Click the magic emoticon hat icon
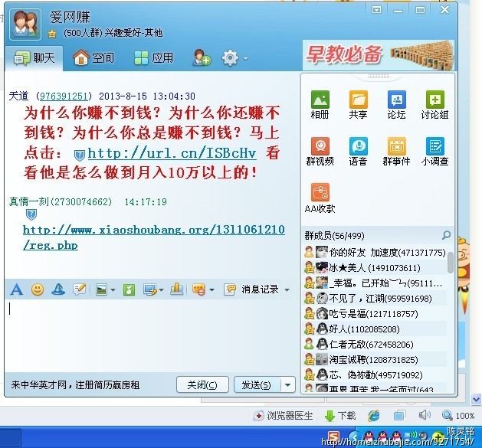482x448 pixels. [x=58, y=289]
